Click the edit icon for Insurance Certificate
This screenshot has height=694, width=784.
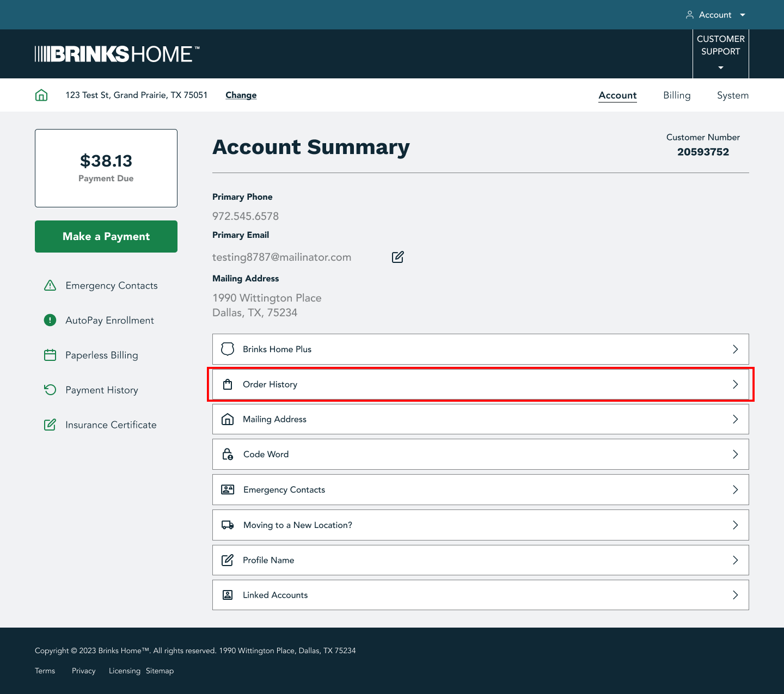tap(50, 425)
